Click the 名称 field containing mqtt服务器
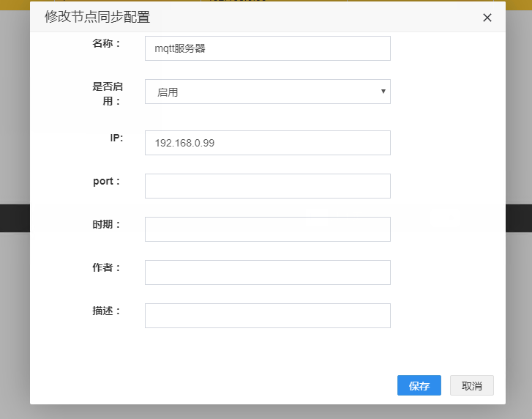 [x=268, y=48]
